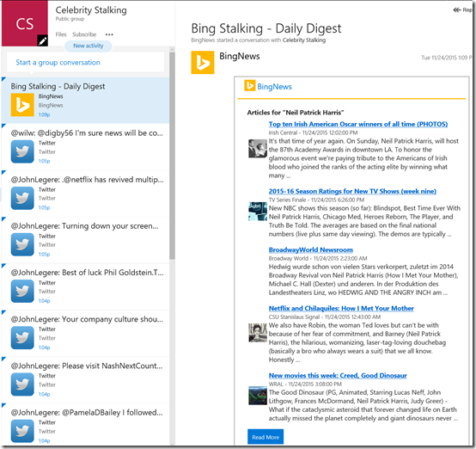Click thumbnail for the Irish American Oscar article
Image resolution: width=476 pixels, height=449 pixels.
[258, 148]
